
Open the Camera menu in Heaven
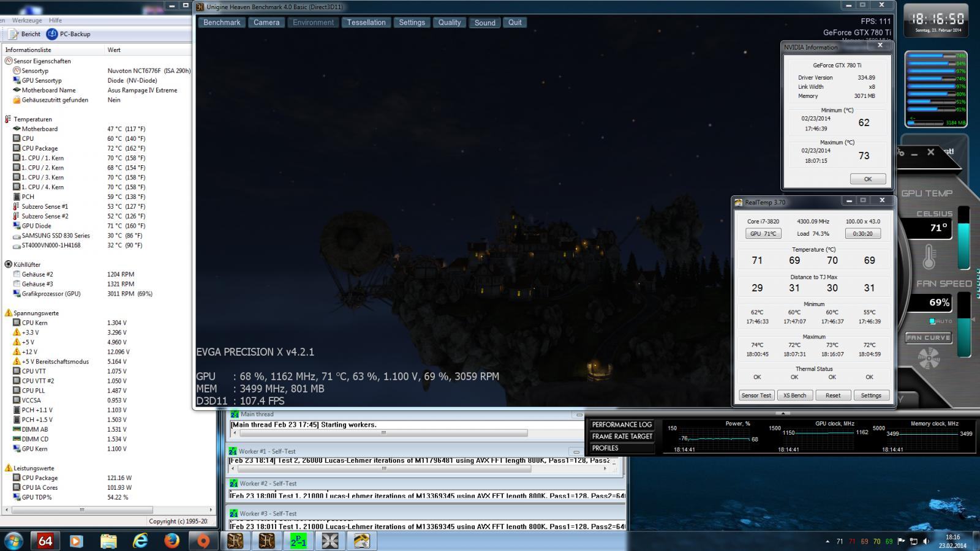point(266,23)
